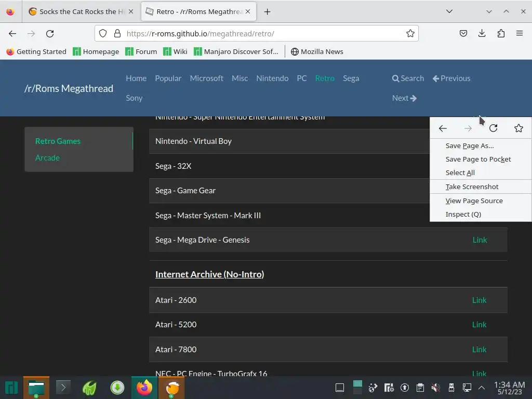Click the URL address bar field
The height and width of the screenshot is (399, 532).
pos(257,33)
